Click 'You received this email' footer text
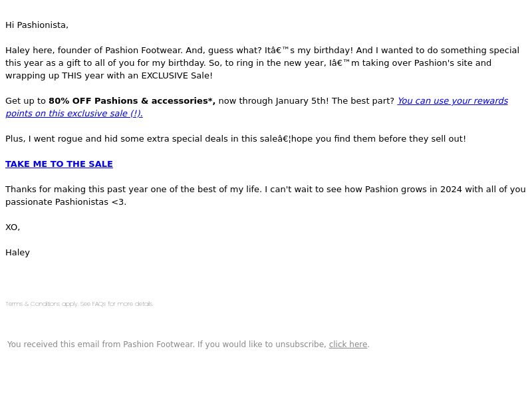This screenshot has height=399, width=532. pyautogui.click(x=100, y=344)
